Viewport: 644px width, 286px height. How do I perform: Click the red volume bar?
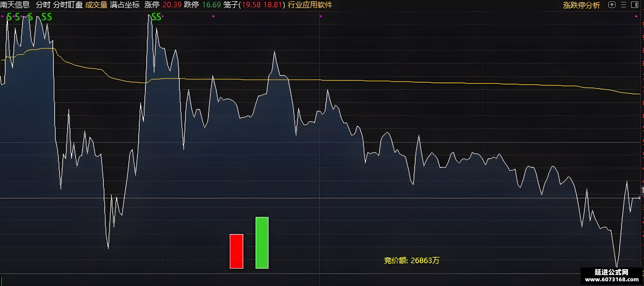(x=236, y=251)
